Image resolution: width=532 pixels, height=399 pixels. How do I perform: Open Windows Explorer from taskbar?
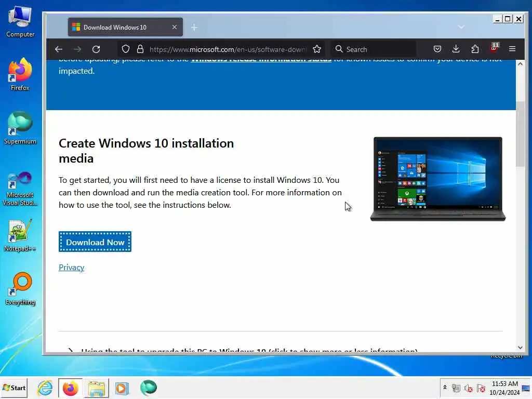[97, 388]
